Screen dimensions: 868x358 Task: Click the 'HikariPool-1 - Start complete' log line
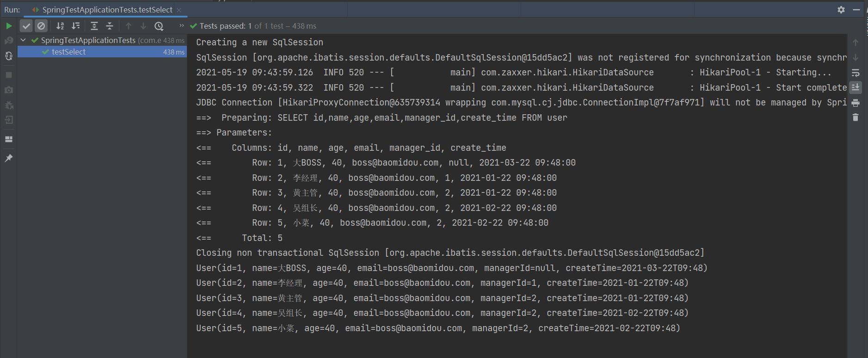(x=522, y=88)
